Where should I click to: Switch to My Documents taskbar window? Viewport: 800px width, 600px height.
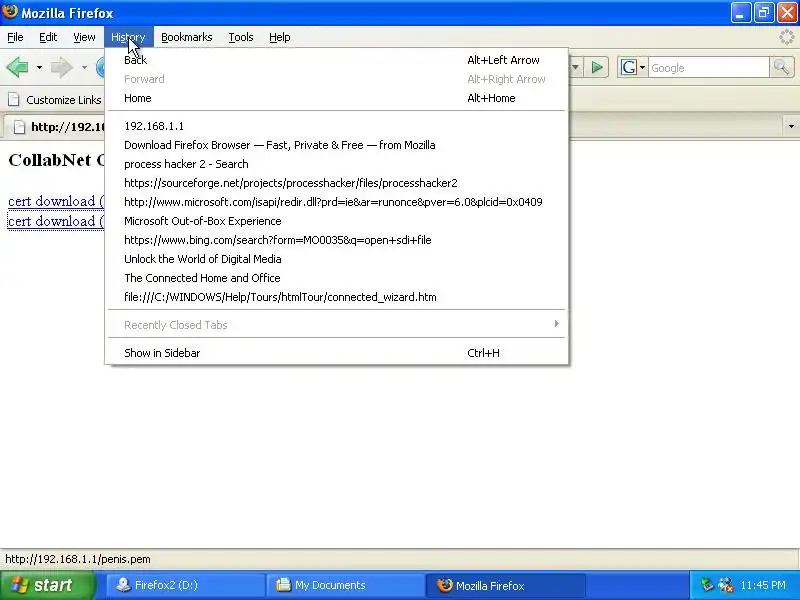(345, 585)
